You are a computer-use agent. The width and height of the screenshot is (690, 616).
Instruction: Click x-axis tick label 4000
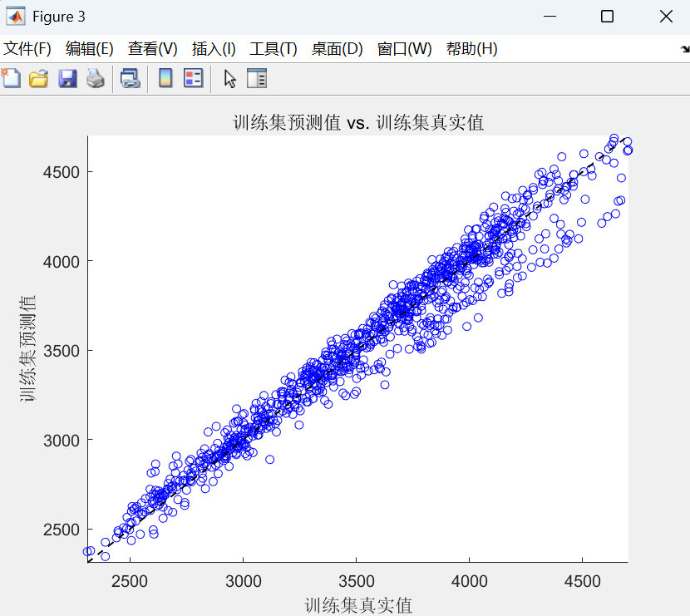point(470,581)
